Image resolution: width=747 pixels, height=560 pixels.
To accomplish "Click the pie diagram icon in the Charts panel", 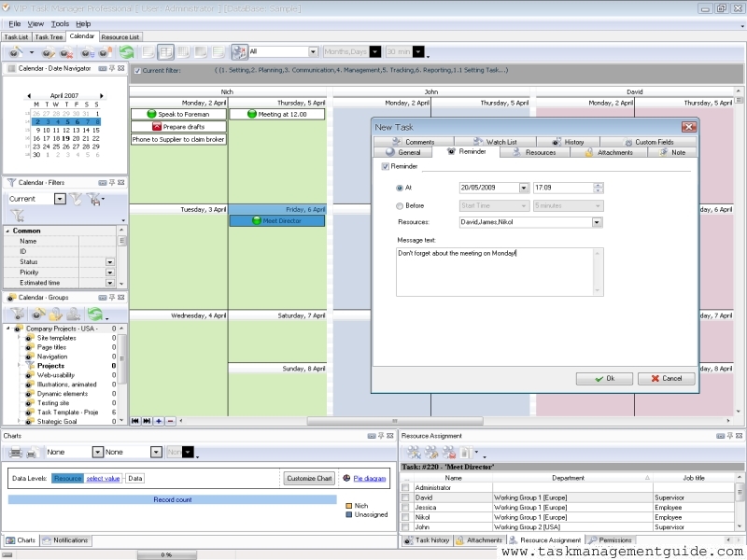I will click(x=346, y=478).
